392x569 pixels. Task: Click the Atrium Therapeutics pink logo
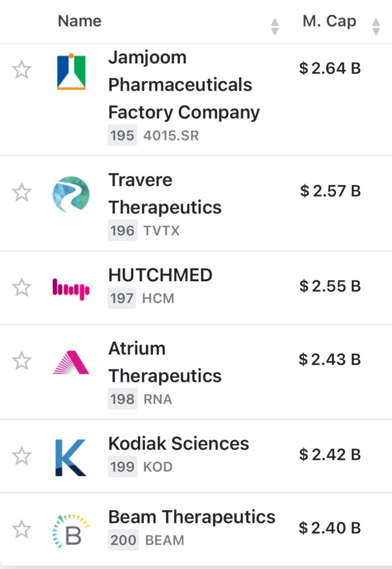(x=71, y=362)
